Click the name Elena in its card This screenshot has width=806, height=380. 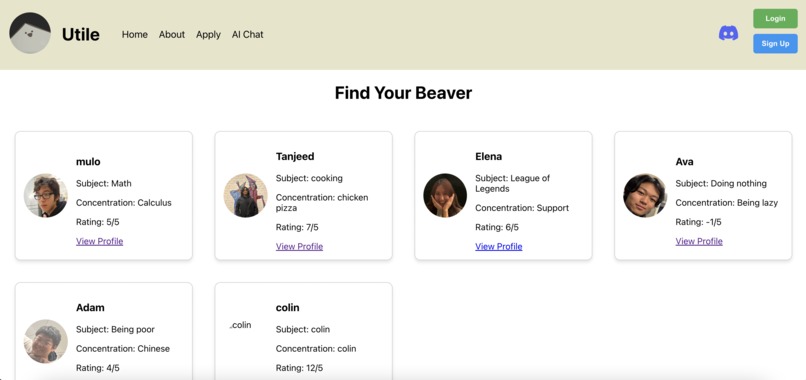coord(489,156)
